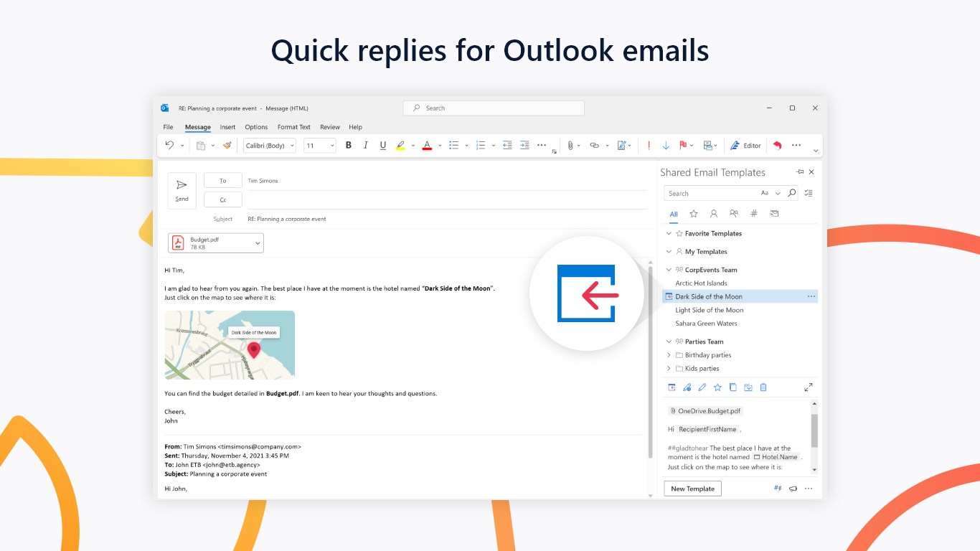The image size is (980, 551).
Task: Expand the Kids parties folder
Action: [669, 369]
